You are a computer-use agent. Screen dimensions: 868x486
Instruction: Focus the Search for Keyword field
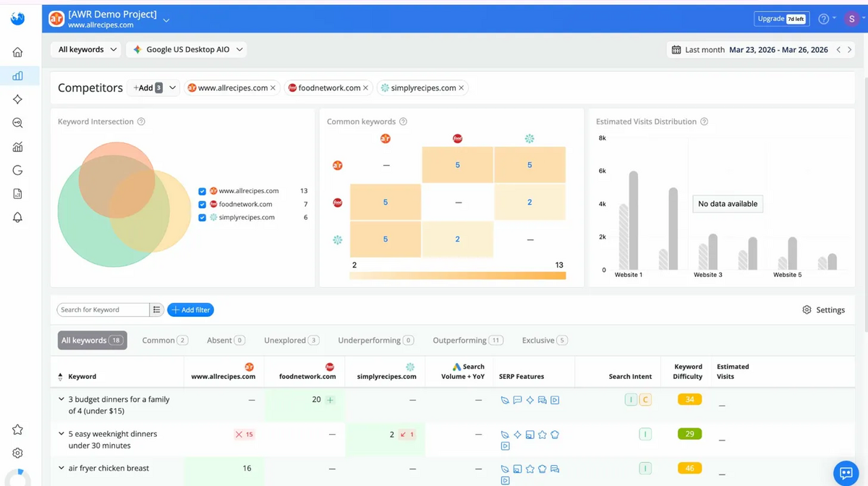pos(103,310)
